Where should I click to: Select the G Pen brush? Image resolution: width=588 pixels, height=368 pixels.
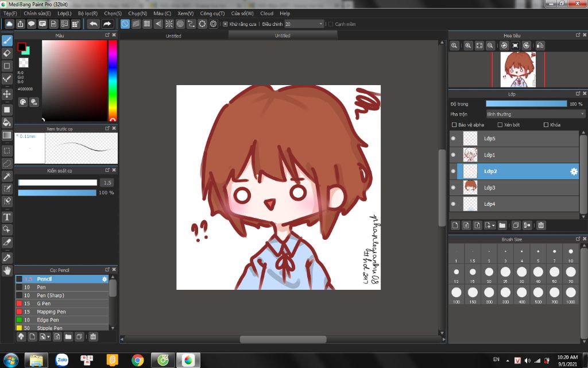62,304
